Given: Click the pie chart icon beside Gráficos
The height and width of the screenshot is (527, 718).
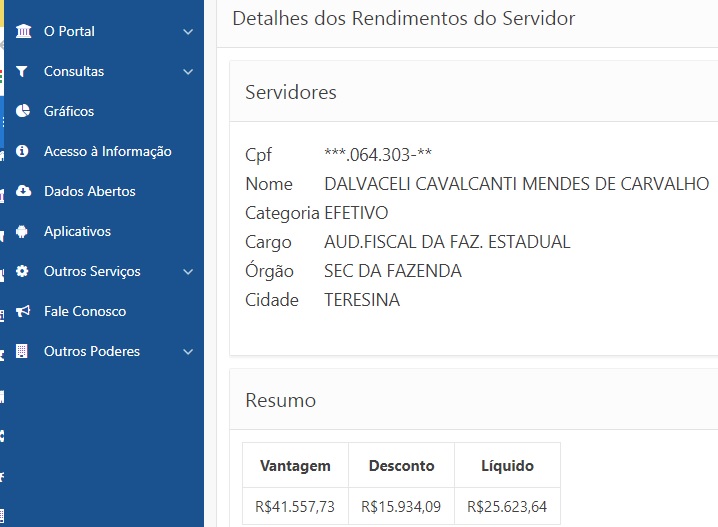Looking at the screenshot, I should coord(23,111).
